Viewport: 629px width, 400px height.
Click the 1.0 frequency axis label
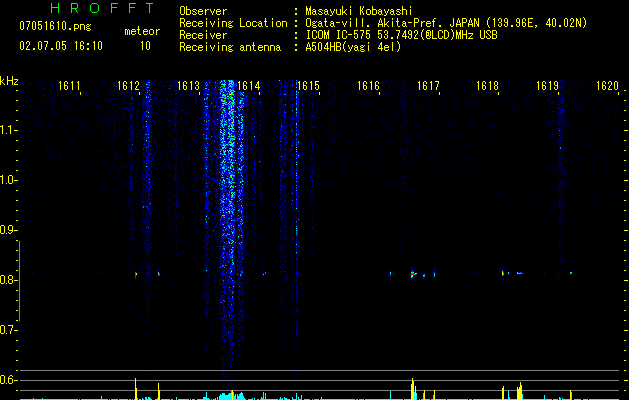click(x=7, y=180)
